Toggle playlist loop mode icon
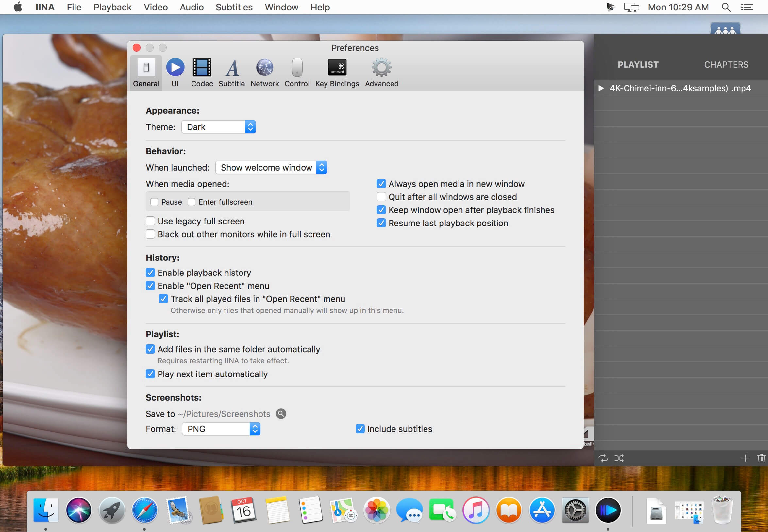The width and height of the screenshot is (768, 532). point(603,458)
